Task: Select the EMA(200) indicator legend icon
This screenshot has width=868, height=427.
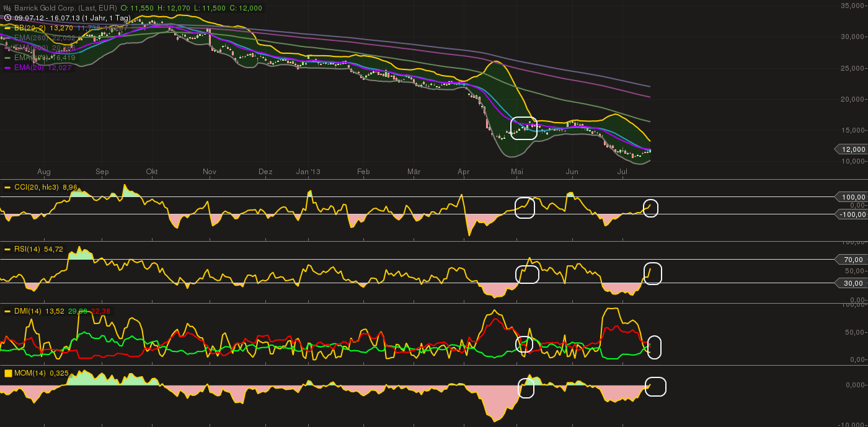Action: (x=8, y=48)
